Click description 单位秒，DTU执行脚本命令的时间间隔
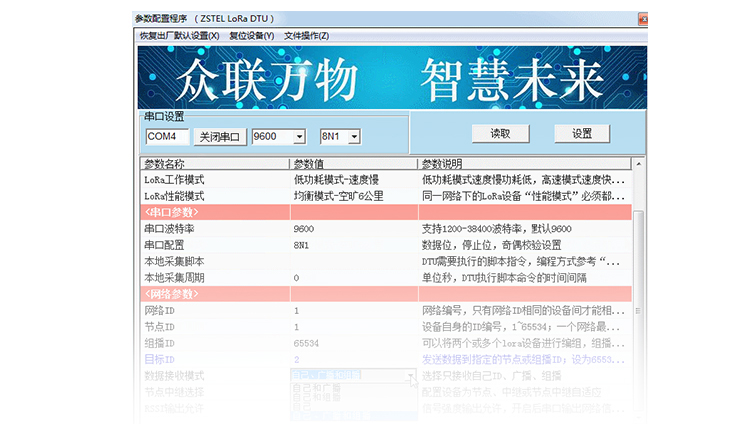Image resolution: width=750 pixels, height=424 pixels. click(504, 278)
